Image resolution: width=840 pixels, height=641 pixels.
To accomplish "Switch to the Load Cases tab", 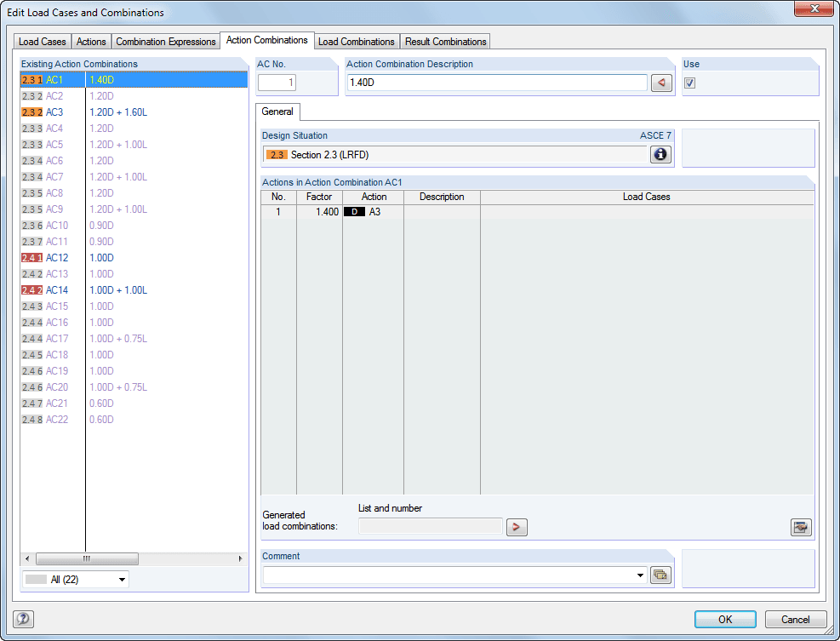I will (x=43, y=41).
